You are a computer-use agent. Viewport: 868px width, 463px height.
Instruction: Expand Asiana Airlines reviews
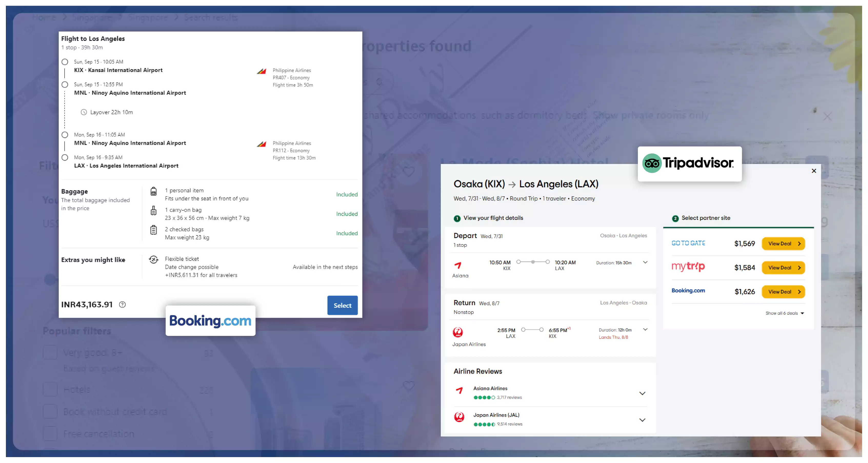[642, 393]
